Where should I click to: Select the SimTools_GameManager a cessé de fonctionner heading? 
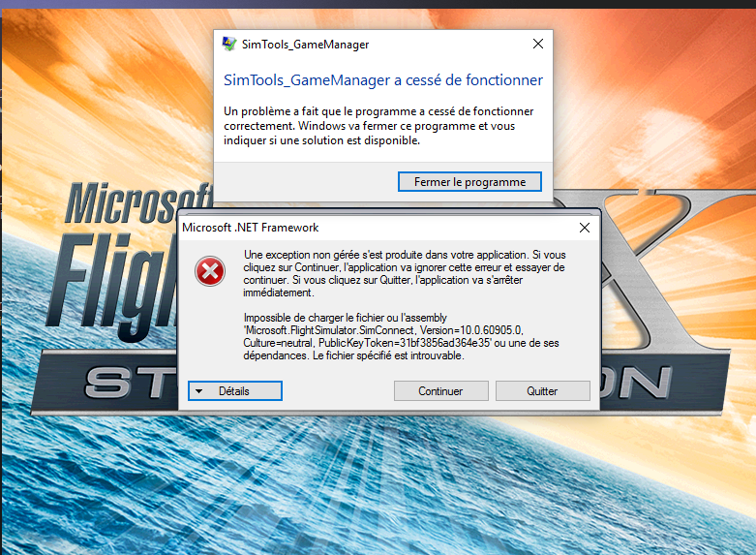tap(383, 80)
